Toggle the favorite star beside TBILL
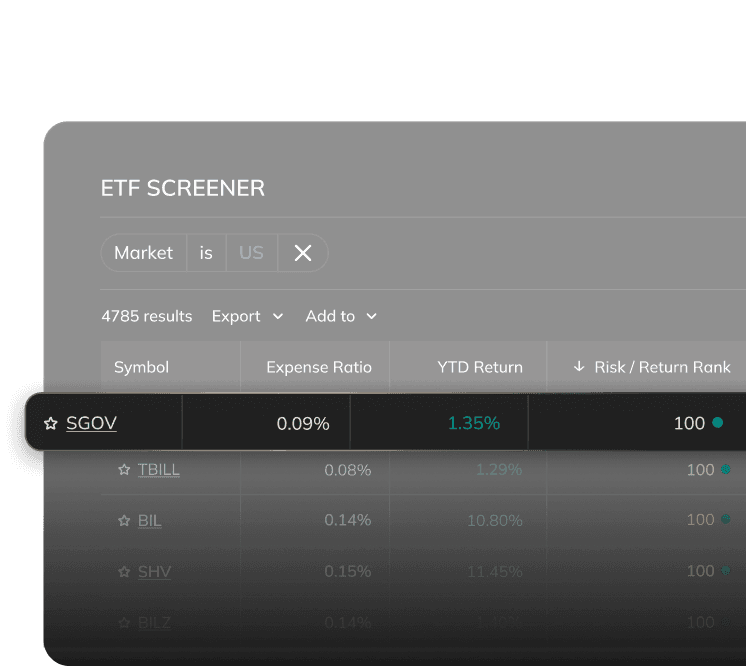This screenshot has height=667, width=746. [124, 470]
